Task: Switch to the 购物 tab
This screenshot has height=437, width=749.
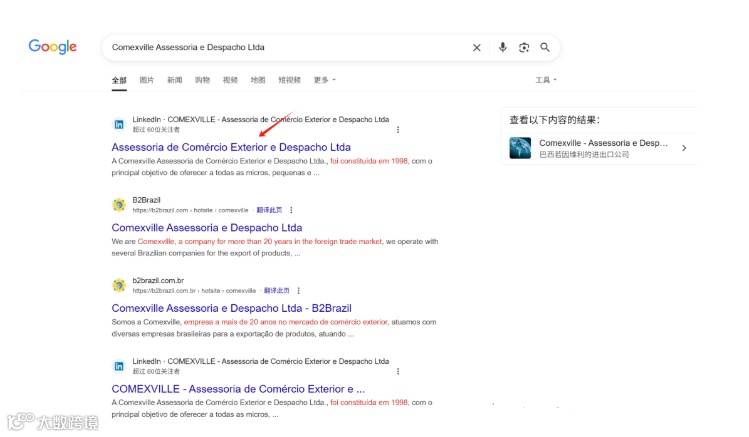Action: coord(202,80)
